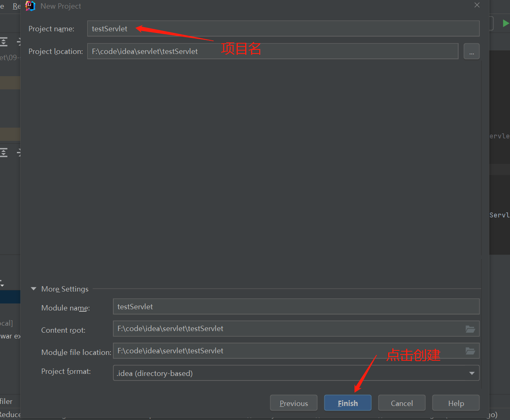Click the Module name input field
Viewport: 510px width, 420px height.
(296, 306)
